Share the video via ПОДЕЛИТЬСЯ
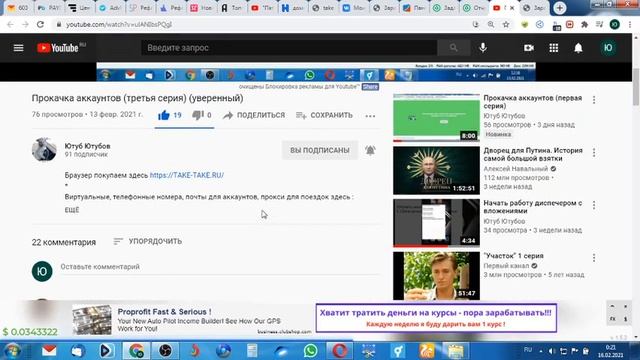The image size is (640, 360). [x=254, y=115]
